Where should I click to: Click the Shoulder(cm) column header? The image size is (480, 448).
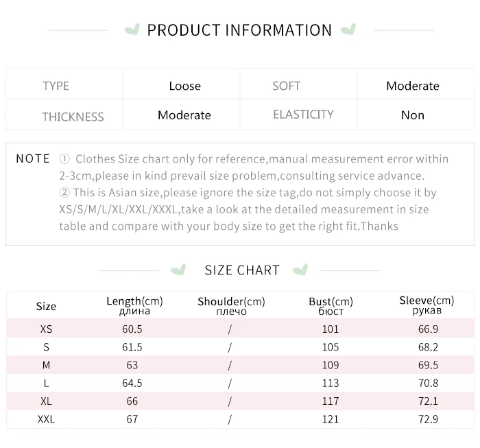[231, 306]
